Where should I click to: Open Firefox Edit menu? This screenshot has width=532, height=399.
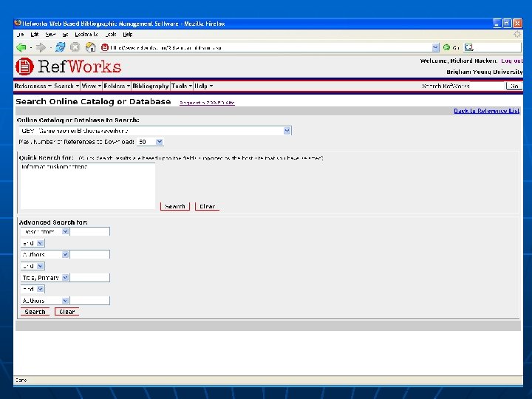[x=34, y=34]
